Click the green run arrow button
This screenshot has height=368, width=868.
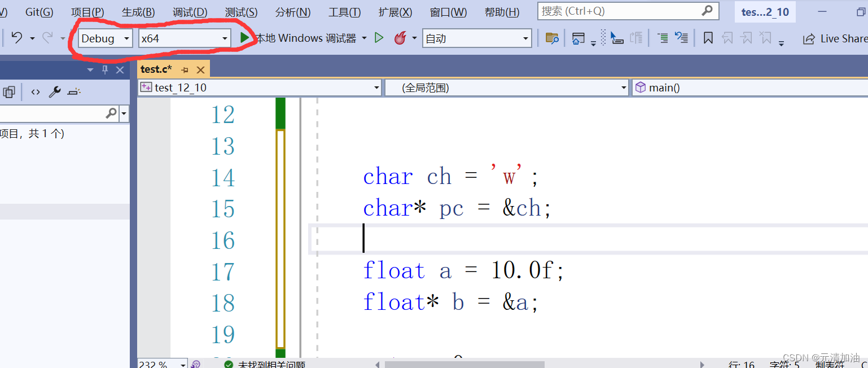coord(245,38)
